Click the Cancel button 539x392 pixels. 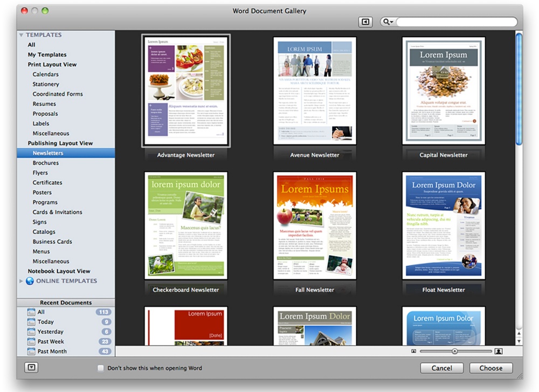[x=442, y=368]
